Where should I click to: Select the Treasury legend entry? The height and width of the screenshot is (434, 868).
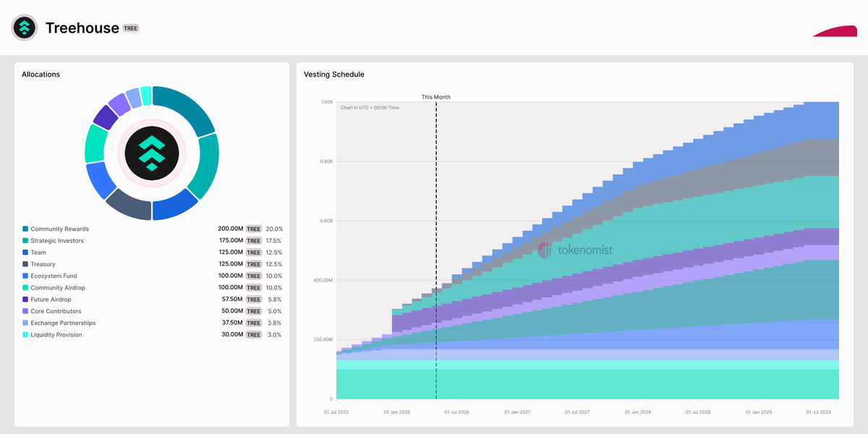pos(43,264)
